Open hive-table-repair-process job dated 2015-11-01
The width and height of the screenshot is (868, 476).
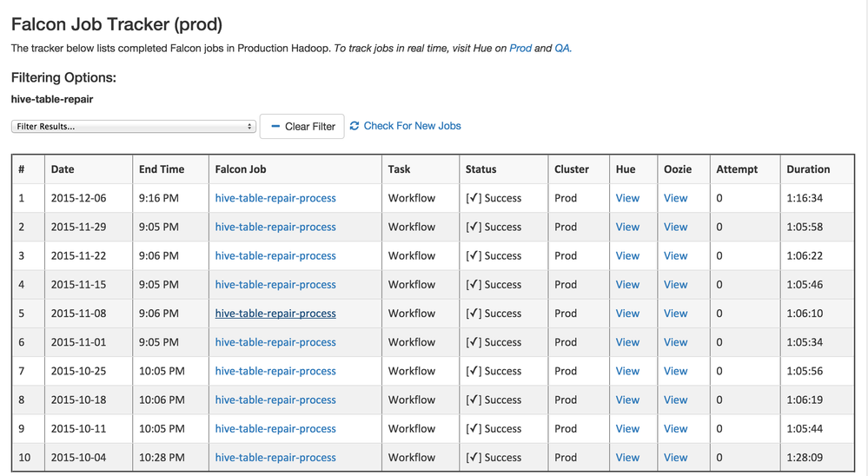[275, 342]
